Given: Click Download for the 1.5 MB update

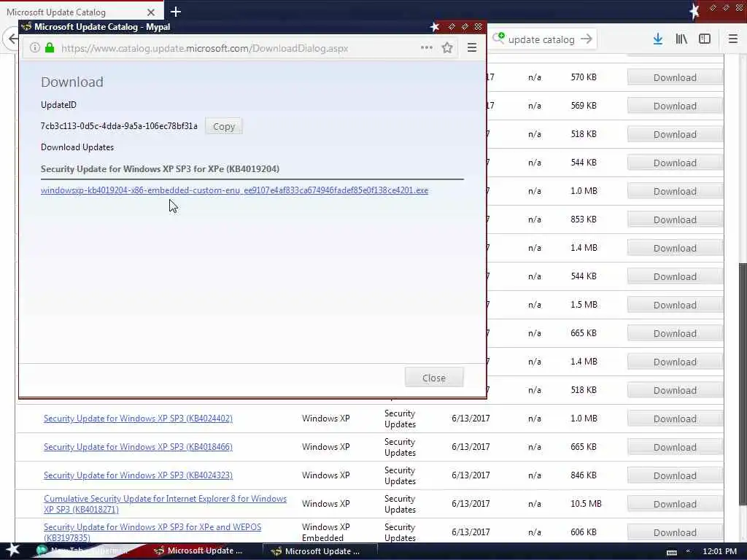Looking at the screenshot, I should 675,305.
